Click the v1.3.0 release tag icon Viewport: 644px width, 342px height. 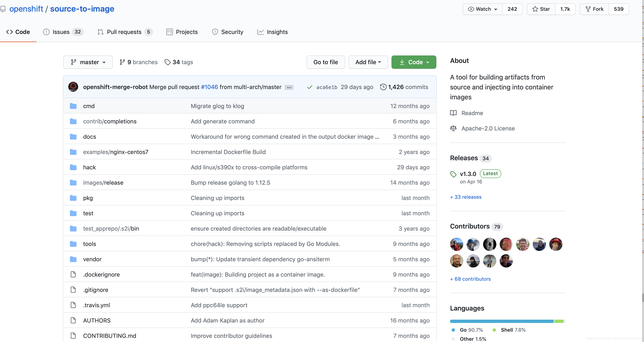(x=453, y=174)
